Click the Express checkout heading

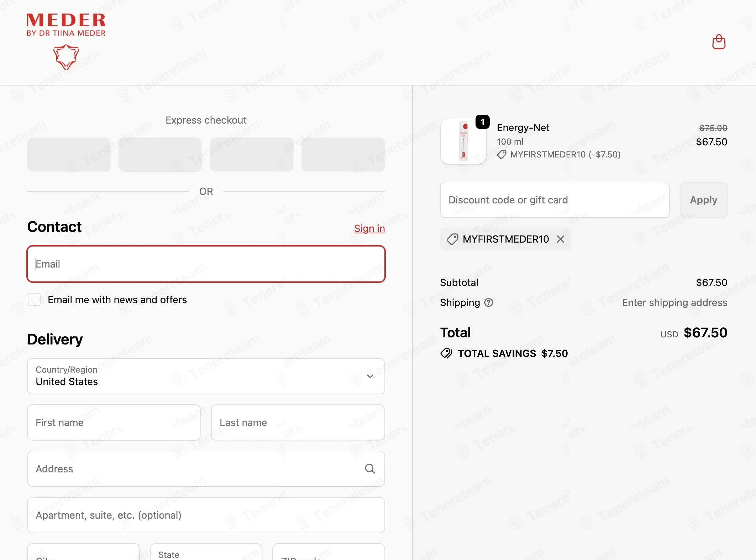click(206, 120)
